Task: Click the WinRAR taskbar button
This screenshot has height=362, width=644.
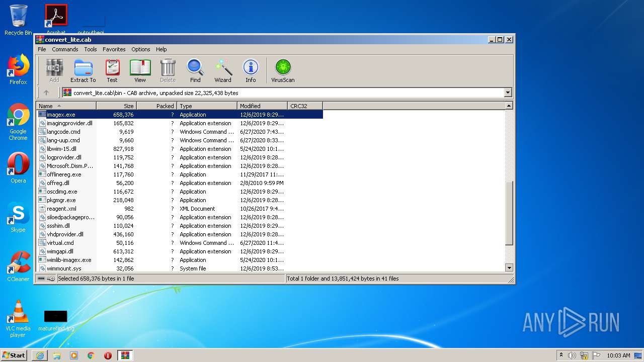Action: click(125, 355)
